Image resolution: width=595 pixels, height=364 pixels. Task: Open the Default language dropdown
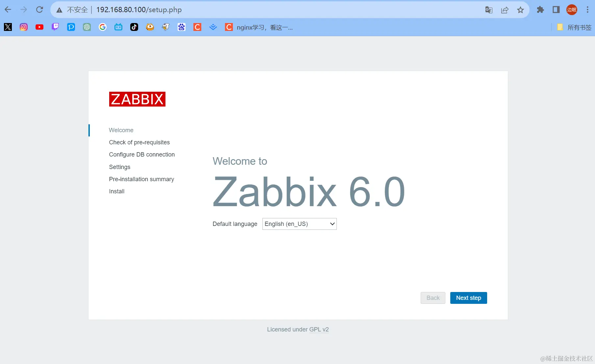pyautogui.click(x=299, y=224)
